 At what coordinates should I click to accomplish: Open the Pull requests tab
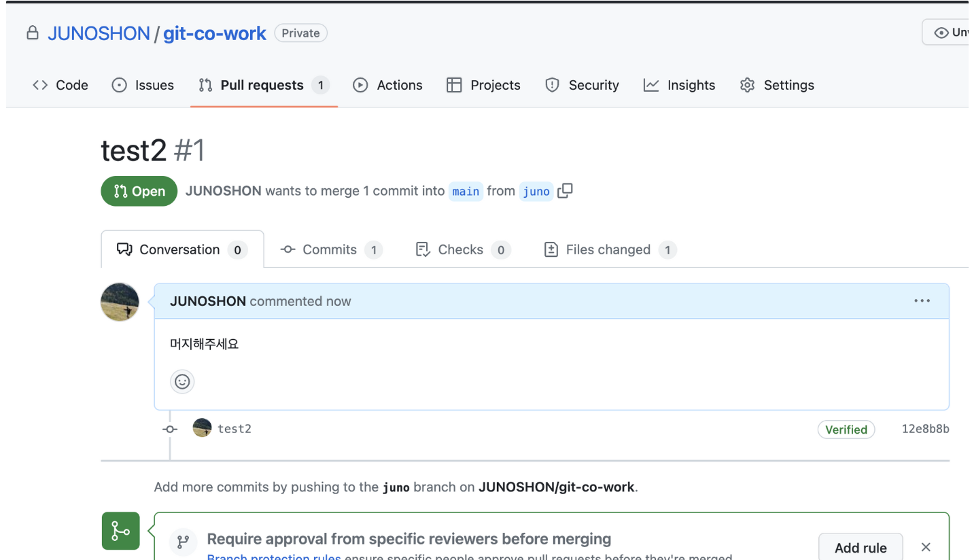pos(264,85)
